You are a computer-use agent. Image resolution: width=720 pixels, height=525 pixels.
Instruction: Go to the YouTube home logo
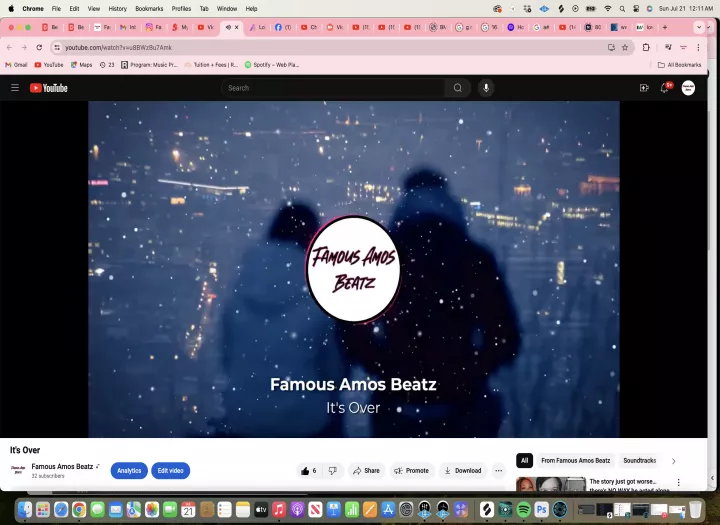[x=49, y=88]
